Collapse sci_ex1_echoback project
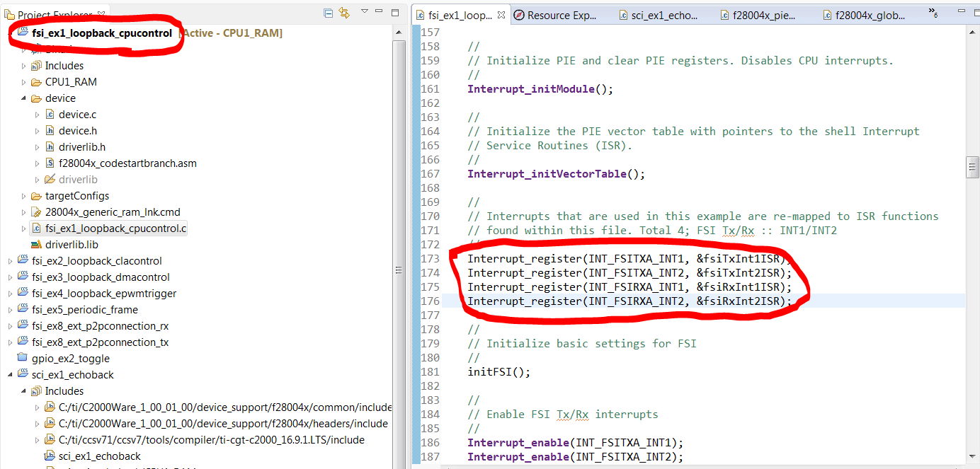Image resolution: width=980 pixels, height=469 pixels. coord(10,375)
